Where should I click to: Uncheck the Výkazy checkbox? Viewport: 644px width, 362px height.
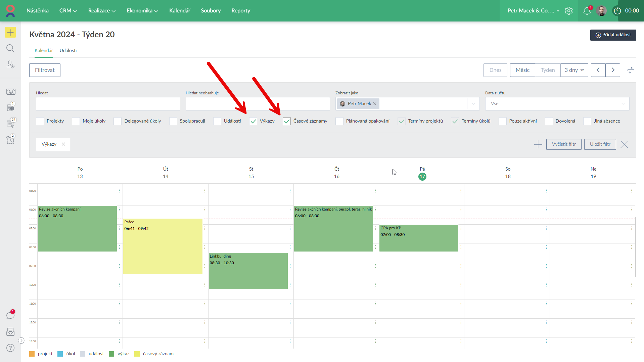[x=253, y=121]
